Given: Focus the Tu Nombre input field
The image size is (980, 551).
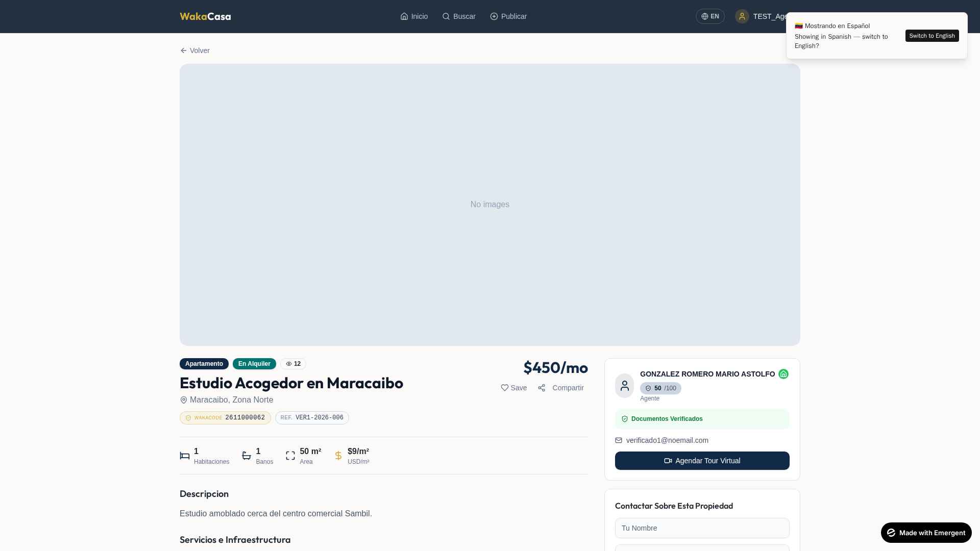Looking at the screenshot, I should click(x=702, y=528).
